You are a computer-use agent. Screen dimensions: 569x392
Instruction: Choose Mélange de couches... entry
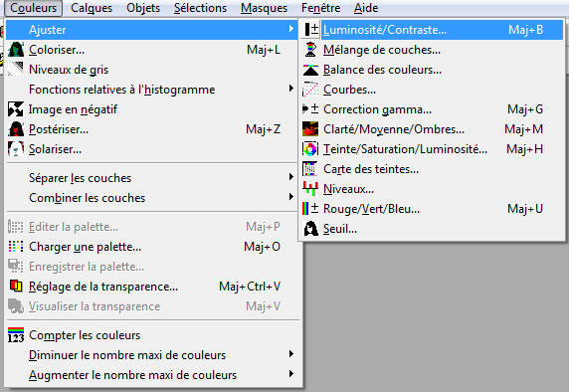point(431,50)
